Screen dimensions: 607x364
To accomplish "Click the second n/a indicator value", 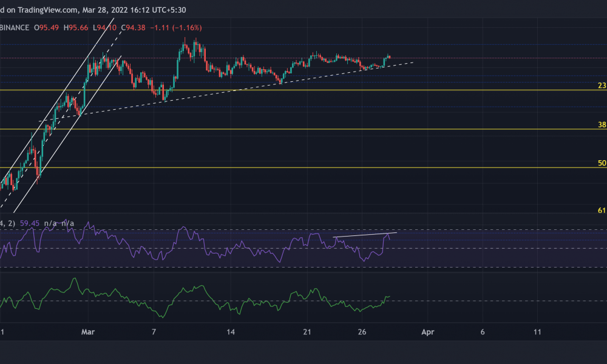I will click(68, 224).
